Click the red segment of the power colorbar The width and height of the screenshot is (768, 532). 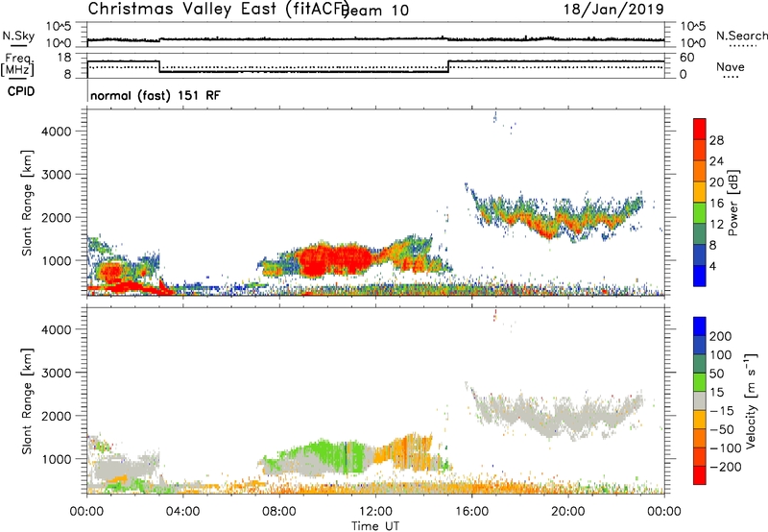pyautogui.click(x=700, y=129)
